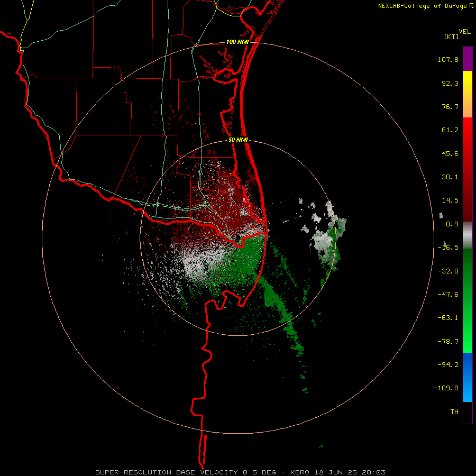Screen dimensions: 476x476
Task: Click the -78.7 value on velocity scale
Action: (x=448, y=342)
